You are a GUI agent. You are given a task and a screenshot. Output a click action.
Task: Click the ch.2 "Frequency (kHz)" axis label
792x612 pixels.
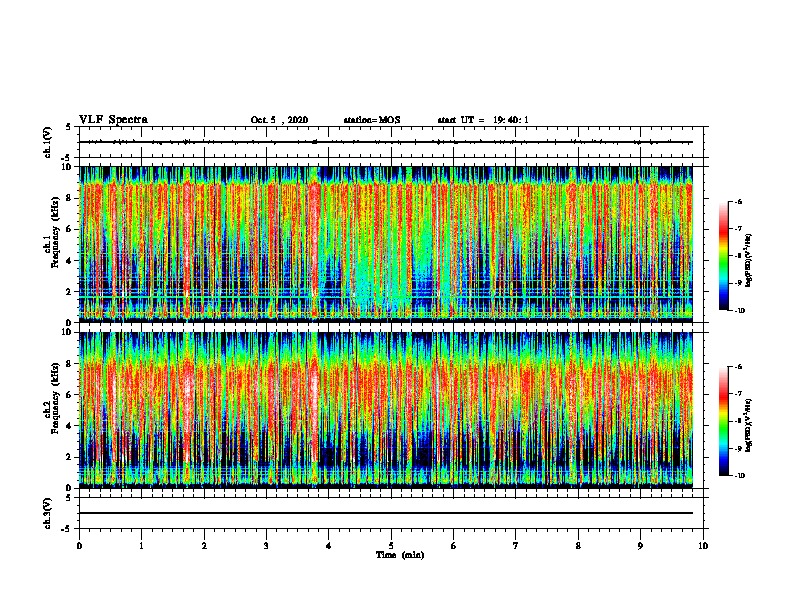[x=55, y=397]
